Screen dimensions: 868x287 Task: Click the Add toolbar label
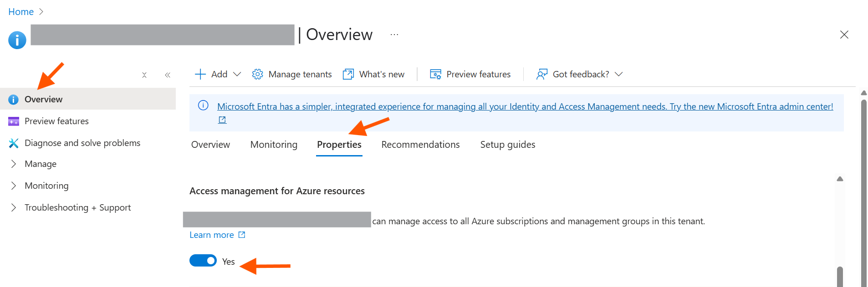(219, 74)
